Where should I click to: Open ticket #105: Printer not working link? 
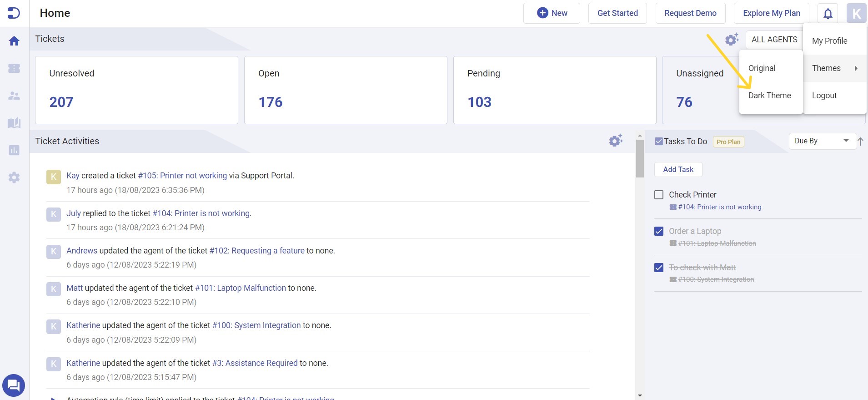click(182, 176)
